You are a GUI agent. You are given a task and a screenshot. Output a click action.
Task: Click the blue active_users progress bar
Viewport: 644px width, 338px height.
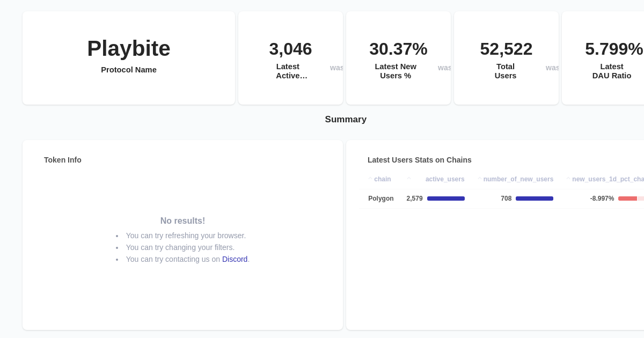coord(446,199)
